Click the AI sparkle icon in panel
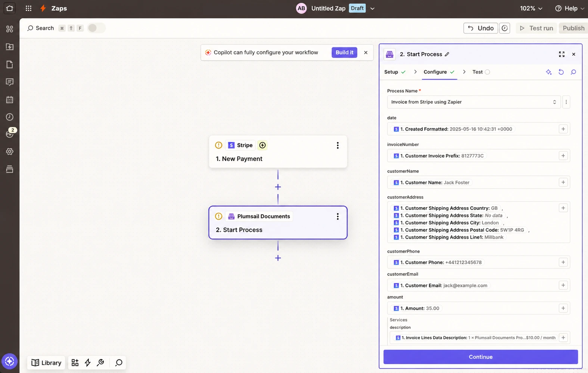588x373 pixels. tap(548, 72)
